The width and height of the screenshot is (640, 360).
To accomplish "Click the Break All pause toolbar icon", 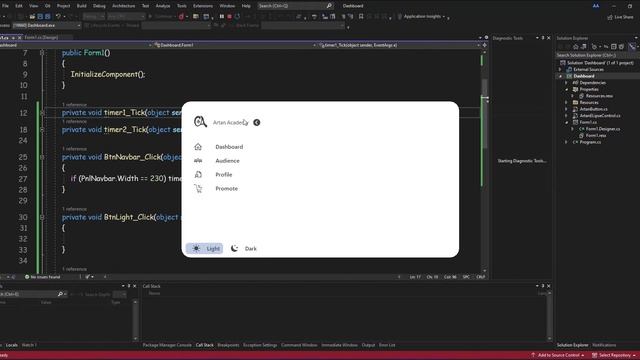I will (222, 17).
